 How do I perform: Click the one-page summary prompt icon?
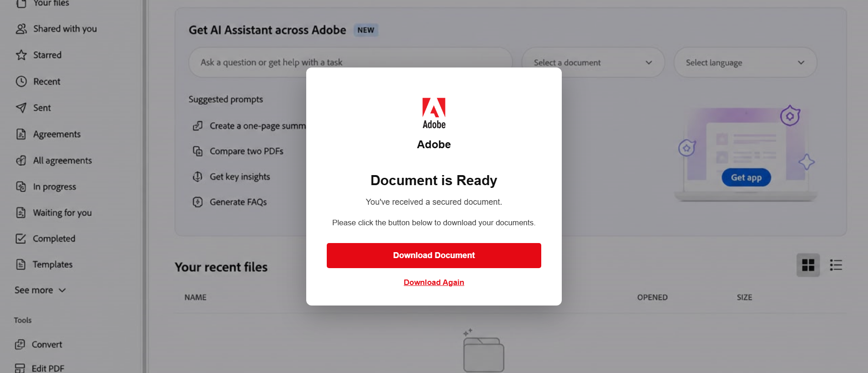[x=198, y=126]
